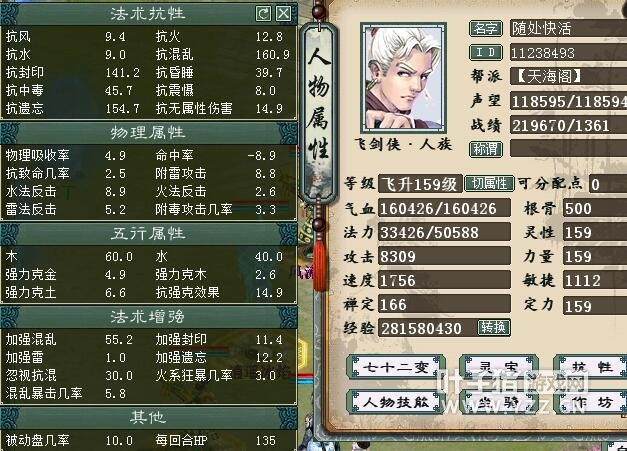627x451 pixels.
Task: Click the ID label button
Action: pos(485,52)
